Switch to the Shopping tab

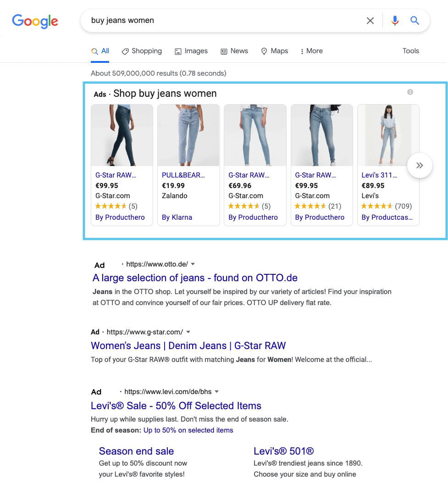[x=142, y=51]
